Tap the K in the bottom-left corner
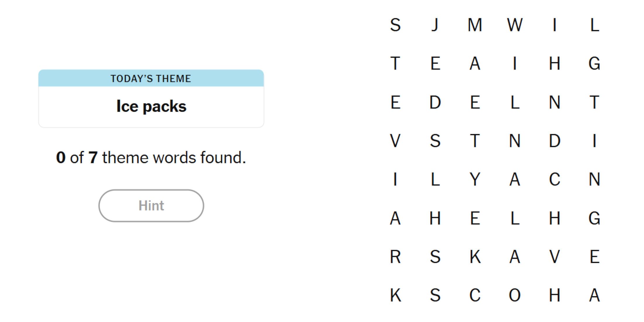 coord(395,295)
